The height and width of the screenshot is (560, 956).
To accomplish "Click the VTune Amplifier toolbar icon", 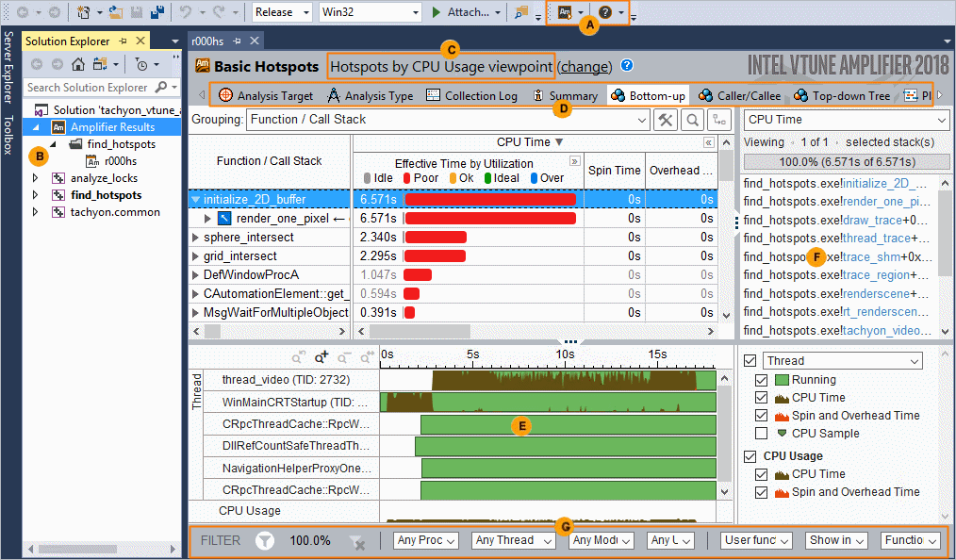I will click(565, 12).
